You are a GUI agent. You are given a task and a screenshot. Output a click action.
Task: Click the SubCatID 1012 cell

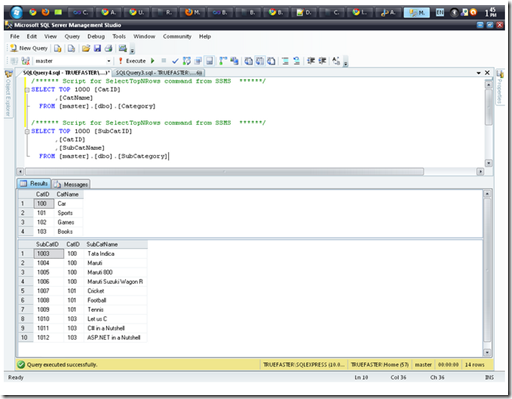coord(48,338)
